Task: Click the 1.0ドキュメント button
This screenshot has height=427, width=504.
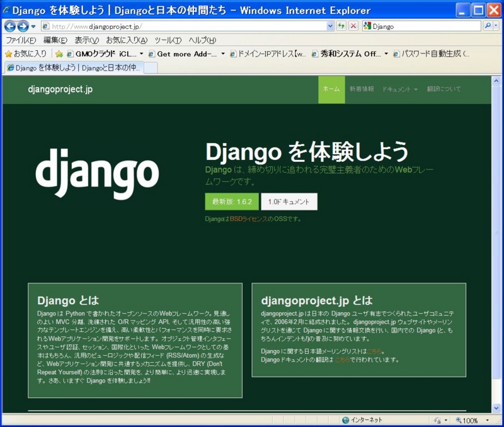Action: pos(289,202)
